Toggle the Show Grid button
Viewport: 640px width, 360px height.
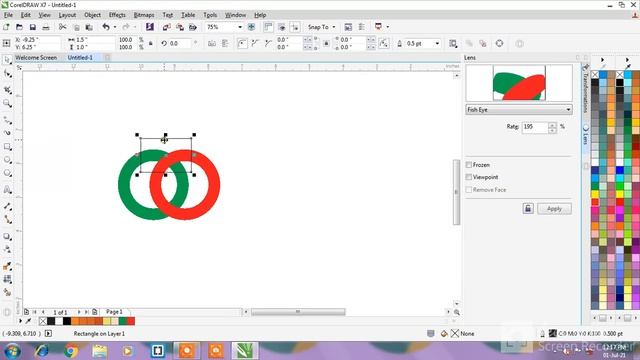(282, 27)
